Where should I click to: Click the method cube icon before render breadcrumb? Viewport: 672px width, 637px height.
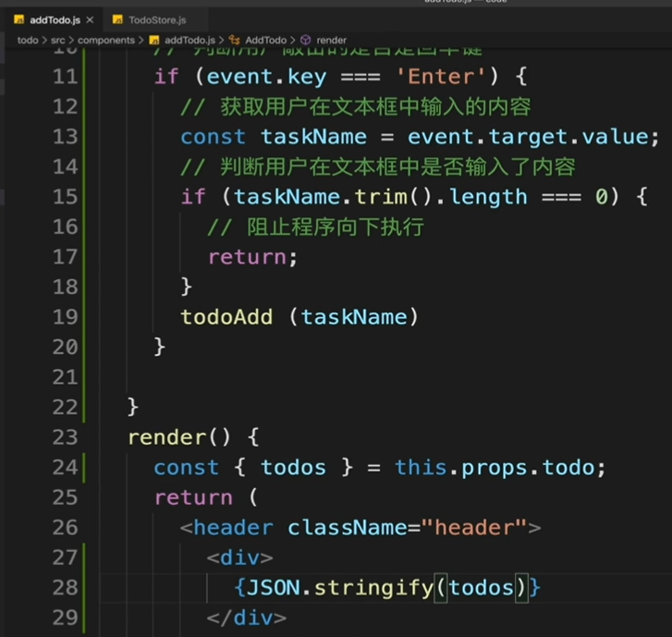point(305,41)
